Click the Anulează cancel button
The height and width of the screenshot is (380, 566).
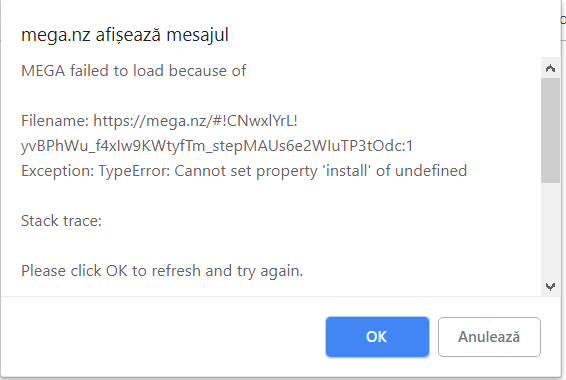pyautogui.click(x=489, y=337)
